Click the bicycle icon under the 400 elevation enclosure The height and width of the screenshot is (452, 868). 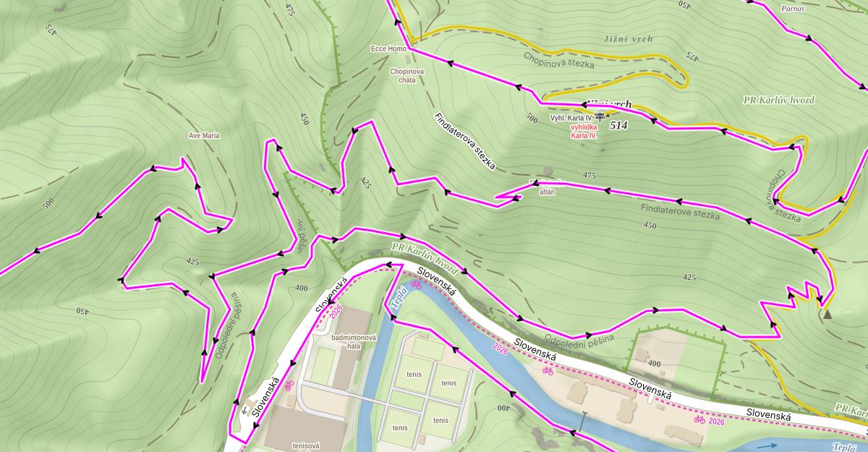coord(548,371)
